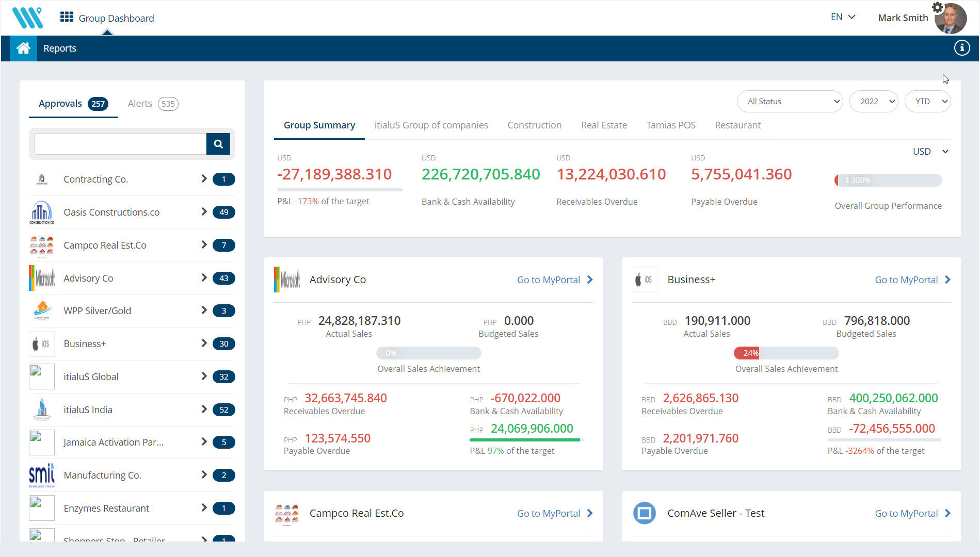Viewport: 980px width, 557px height.
Task: Click the settings gear near the profile photo
Action: point(937,7)
